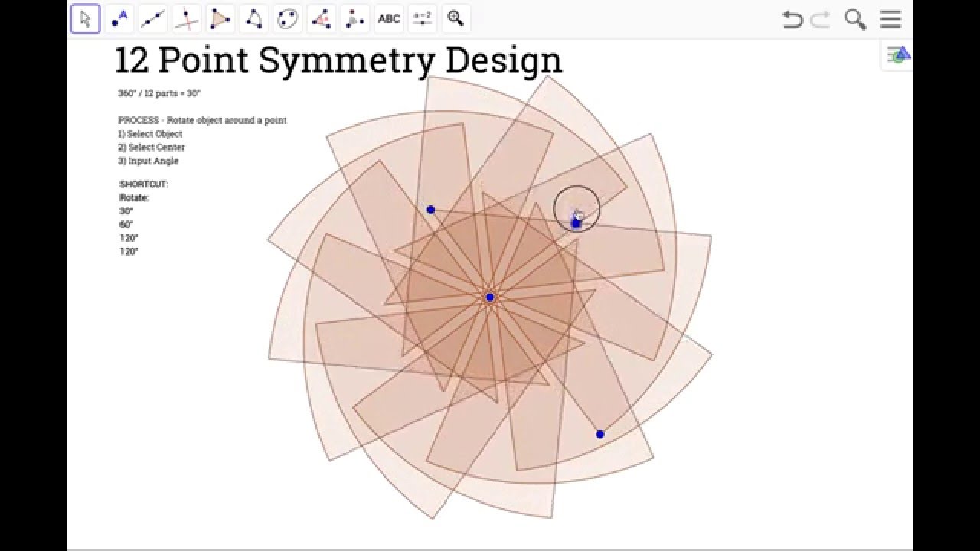Select the ABC Text tool

pyautogui.click(x=388, y=18)
